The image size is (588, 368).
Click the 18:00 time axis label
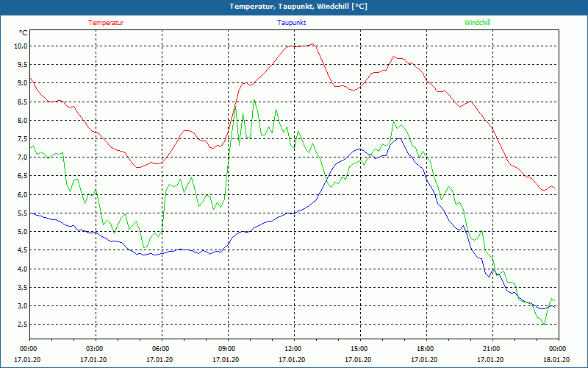(x=427, y=348)
